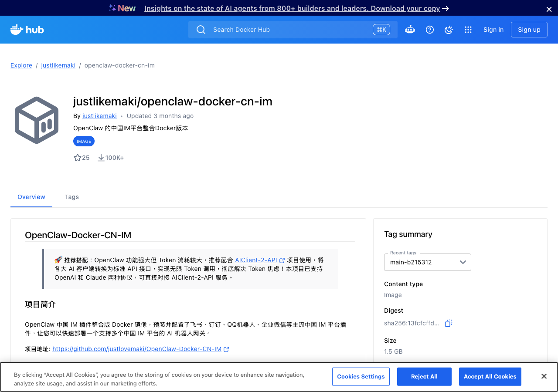This screenshot has width=558, height=392.
Task: Open the Recent tags dropdown
Action: 428,262
